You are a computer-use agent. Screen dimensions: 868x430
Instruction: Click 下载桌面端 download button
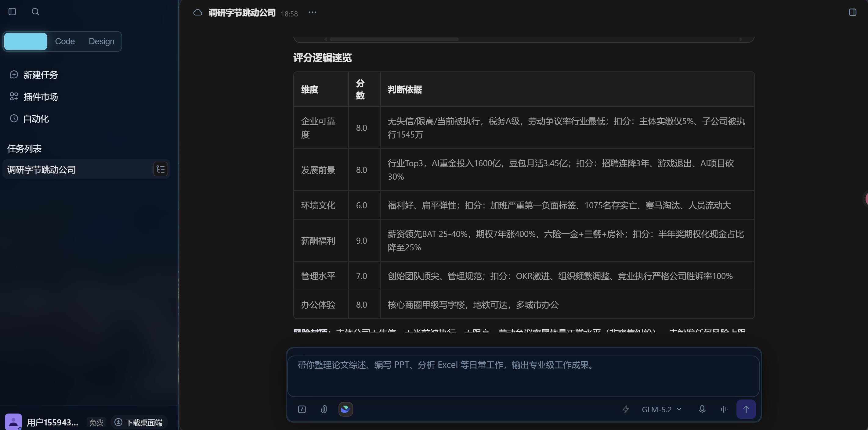click(139, 422)
